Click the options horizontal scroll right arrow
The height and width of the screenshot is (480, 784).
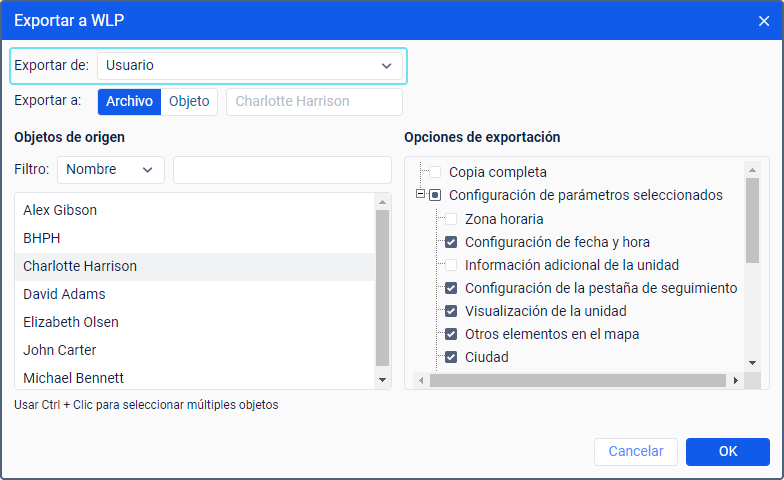[x=736, y=380]
